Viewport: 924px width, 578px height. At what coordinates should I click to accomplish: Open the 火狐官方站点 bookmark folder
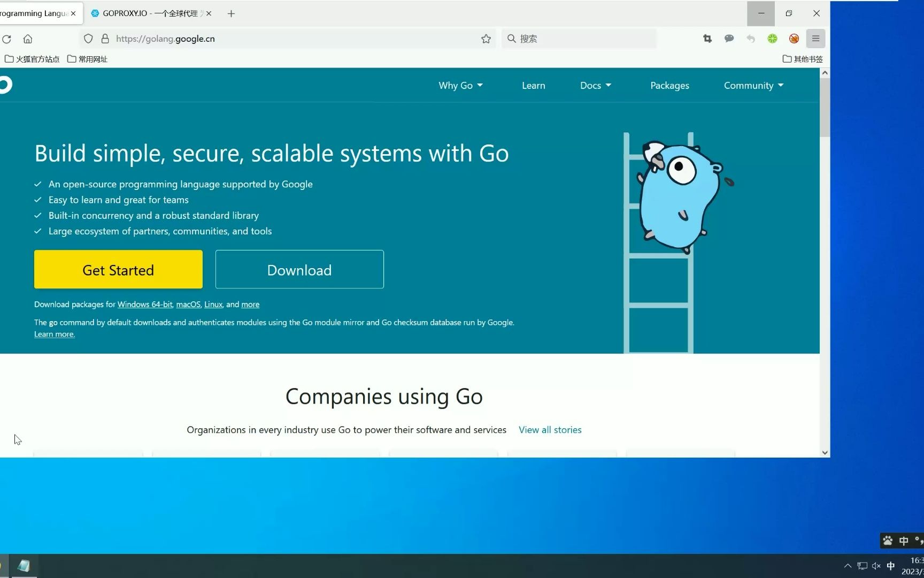coord(32,59)
